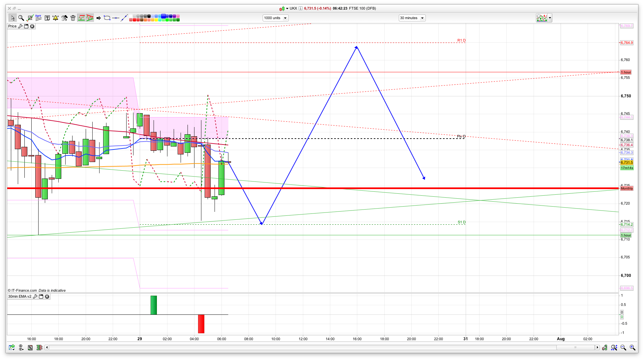Zoom out the chart
Viewport: 644px width, 360px height.
pos(623,347)
